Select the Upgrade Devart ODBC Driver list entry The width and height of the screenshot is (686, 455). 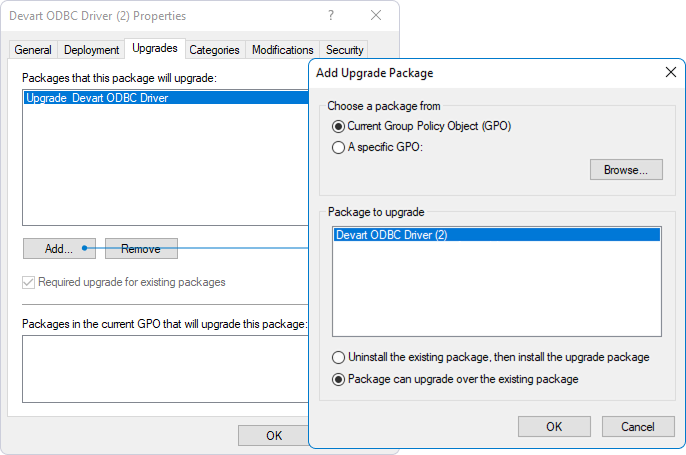(x=166, y=98)
